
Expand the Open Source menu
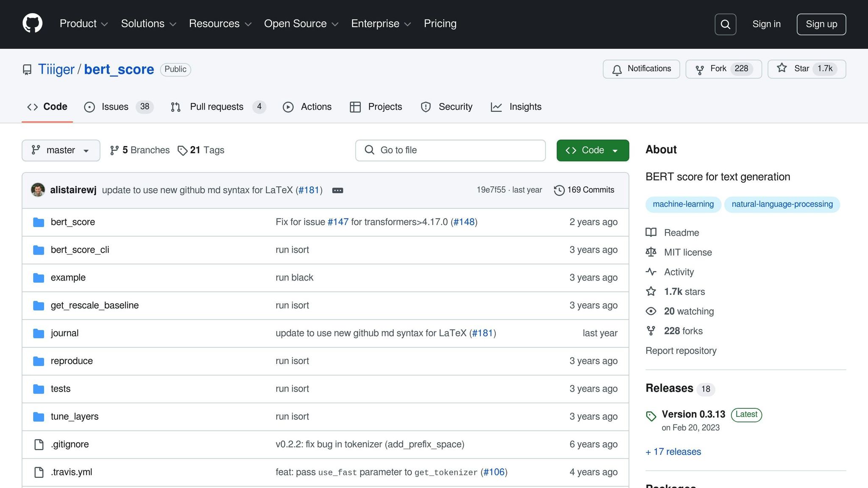[301, 24]
